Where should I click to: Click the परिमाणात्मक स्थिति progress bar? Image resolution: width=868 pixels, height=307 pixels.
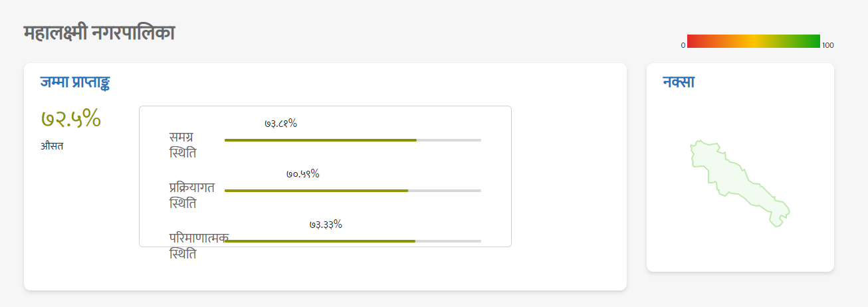pyautogui.click(x=353, y=241)
